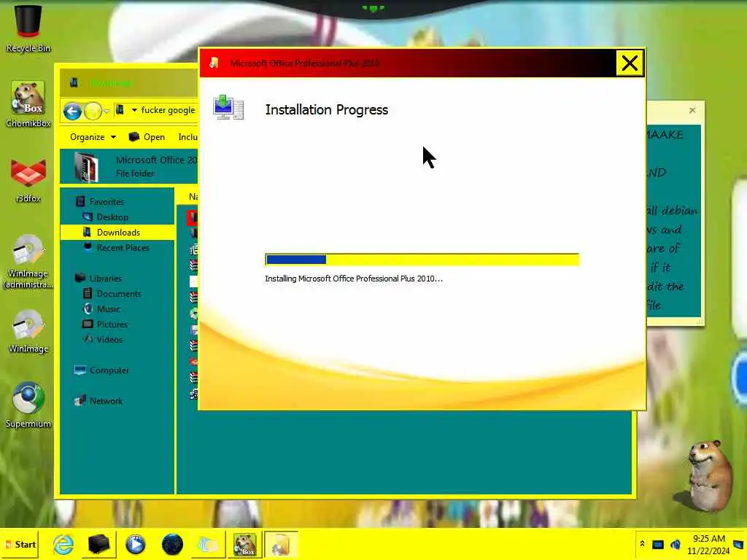Click the Open button in Explorer toolbar
The width and height of the screenshot is (747, 560).
[x=147, y=137]
